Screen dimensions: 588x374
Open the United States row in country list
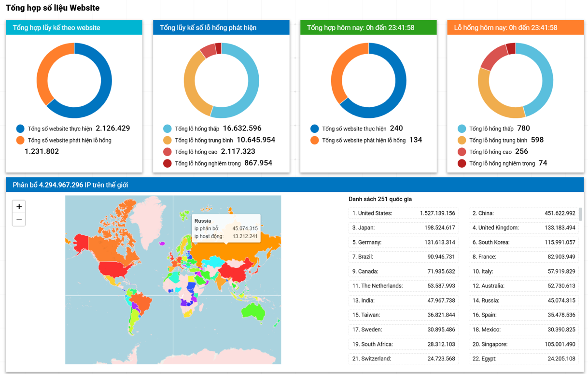[404, 213]
